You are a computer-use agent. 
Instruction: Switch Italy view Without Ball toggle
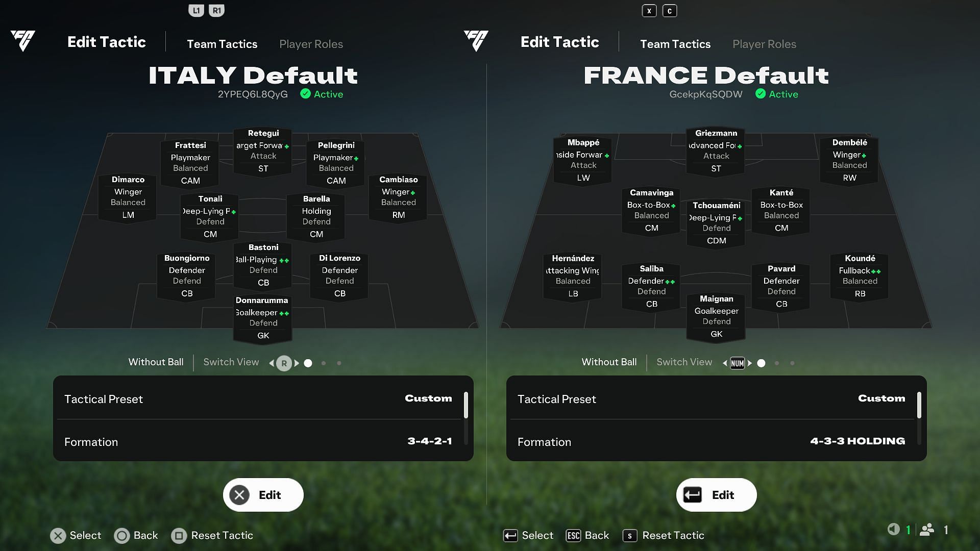pos(156,363)
